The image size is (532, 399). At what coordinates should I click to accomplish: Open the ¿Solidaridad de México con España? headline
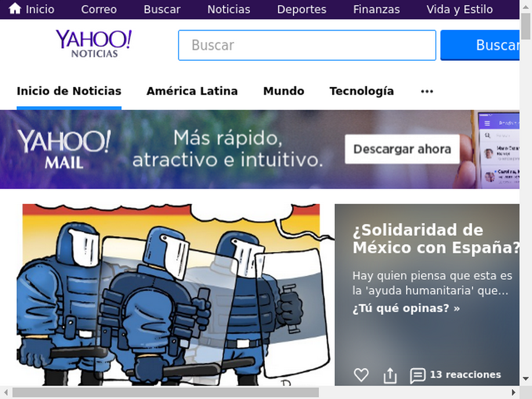click(x=436, y=239)
